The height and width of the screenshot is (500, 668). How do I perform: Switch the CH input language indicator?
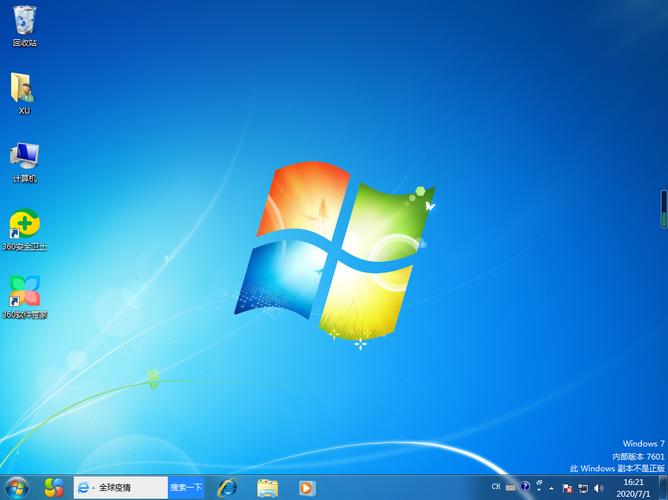[x=496, y=486]
